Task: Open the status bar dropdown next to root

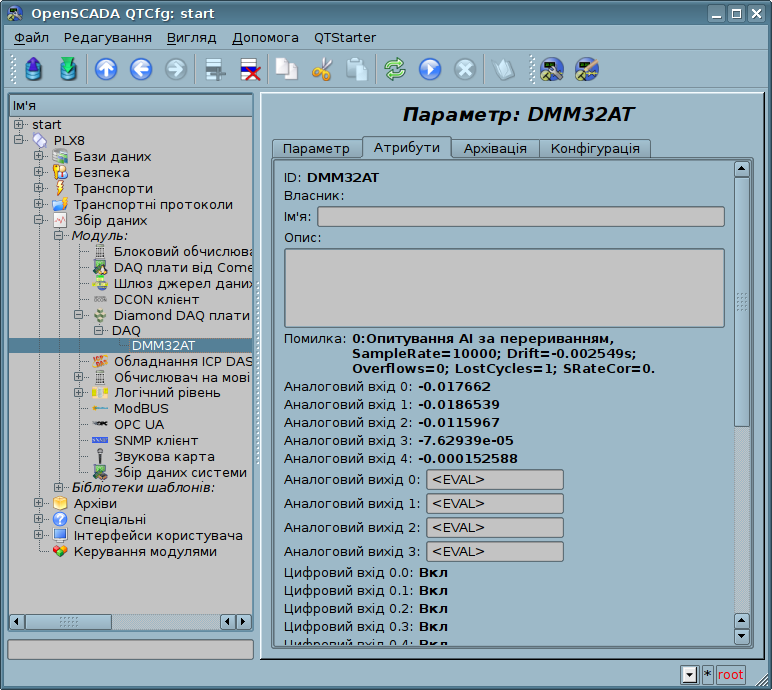Action: pyautogui.click(x=689, y=675)
